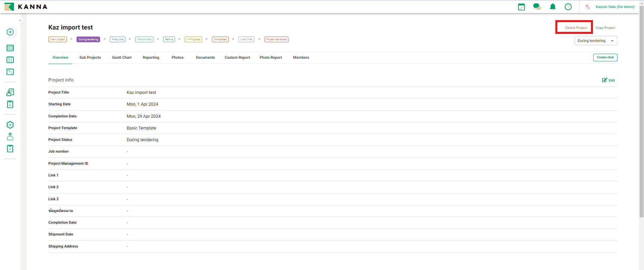Expand the collapsed left sidebar chevron

point(20,21)
